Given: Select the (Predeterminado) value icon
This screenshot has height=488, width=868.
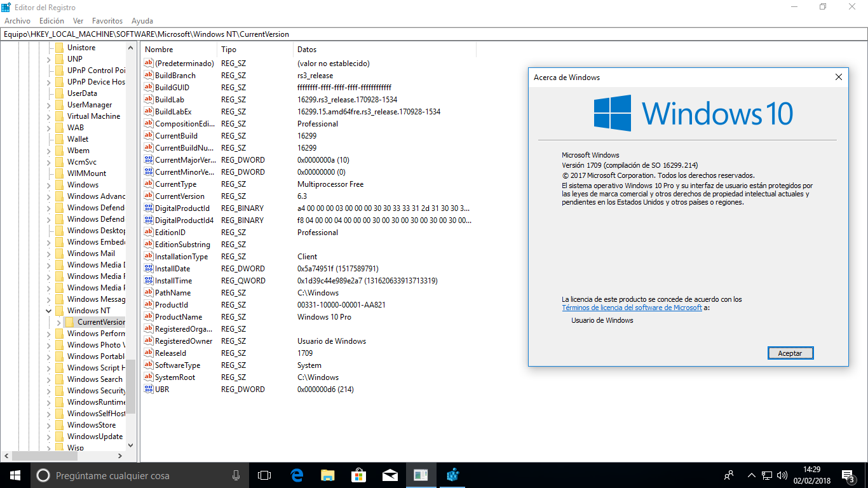Looking at the screenshot, I should 149,64.
